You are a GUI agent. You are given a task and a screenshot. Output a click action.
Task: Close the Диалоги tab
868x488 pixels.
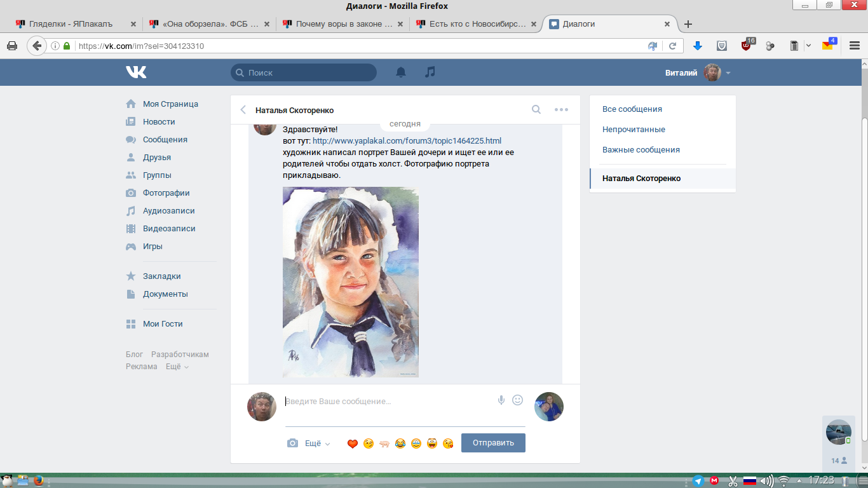[x=667, y=24]
